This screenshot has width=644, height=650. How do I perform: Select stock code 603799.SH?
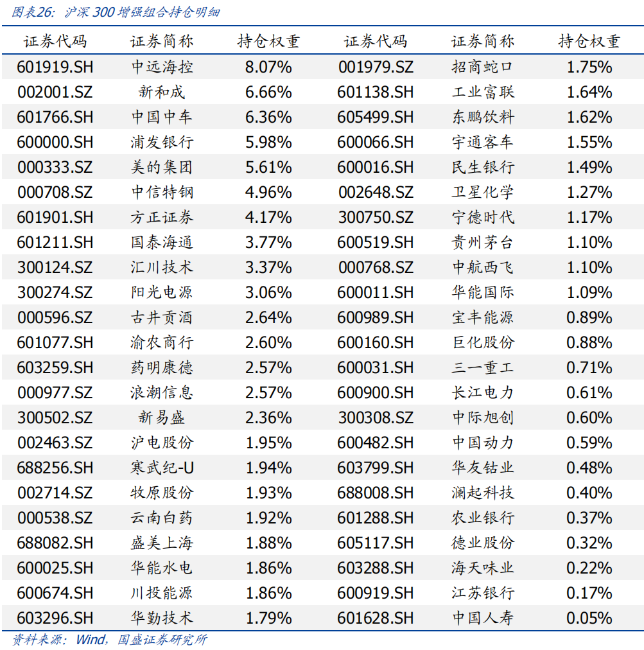(x=376, y=468)
